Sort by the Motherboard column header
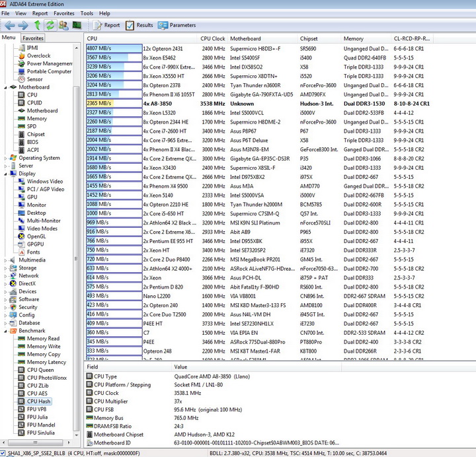 [262, 38]
